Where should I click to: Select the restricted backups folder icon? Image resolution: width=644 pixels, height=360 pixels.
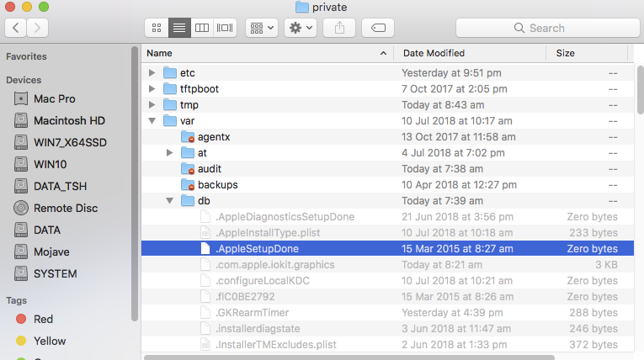(188, 185)
